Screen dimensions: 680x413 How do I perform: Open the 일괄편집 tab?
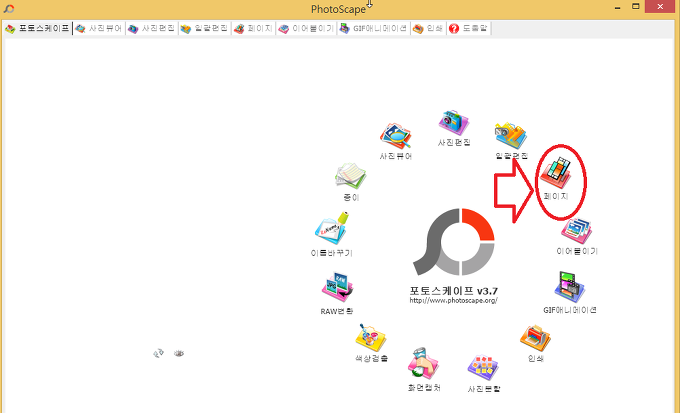pyautogui.click(x=205, y=29)
